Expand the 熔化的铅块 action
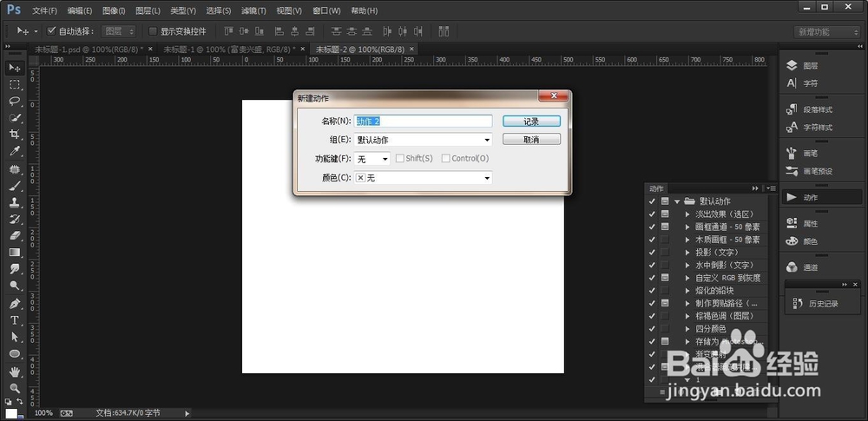The image size is (868, 421). click(x=687, y=291)
